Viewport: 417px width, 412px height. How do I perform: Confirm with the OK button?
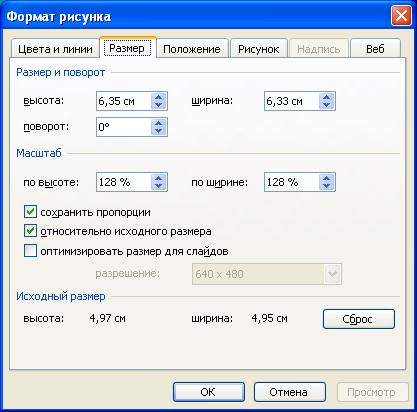(x=209, y=392)
